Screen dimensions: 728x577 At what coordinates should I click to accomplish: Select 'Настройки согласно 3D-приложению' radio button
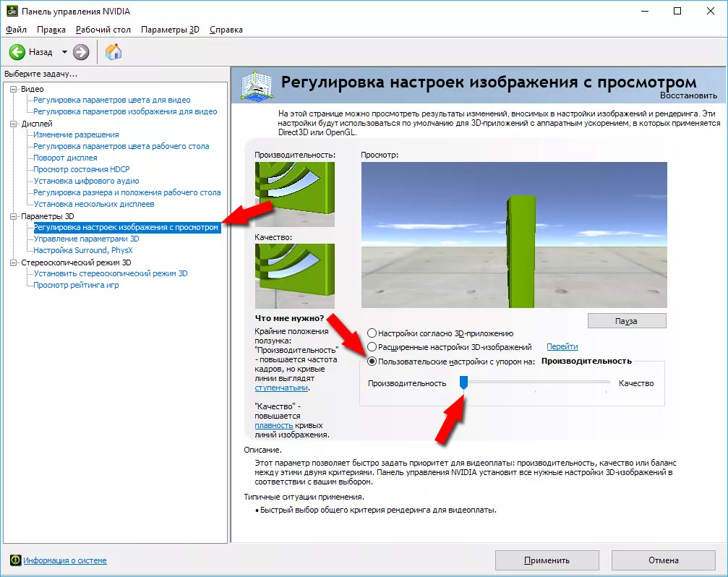tap(372, 333)
